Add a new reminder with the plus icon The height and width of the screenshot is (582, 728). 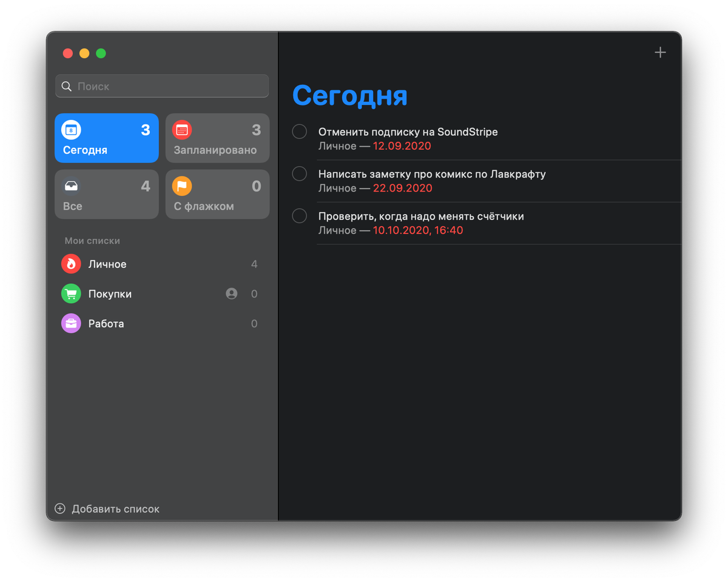(x=660, y=53)
